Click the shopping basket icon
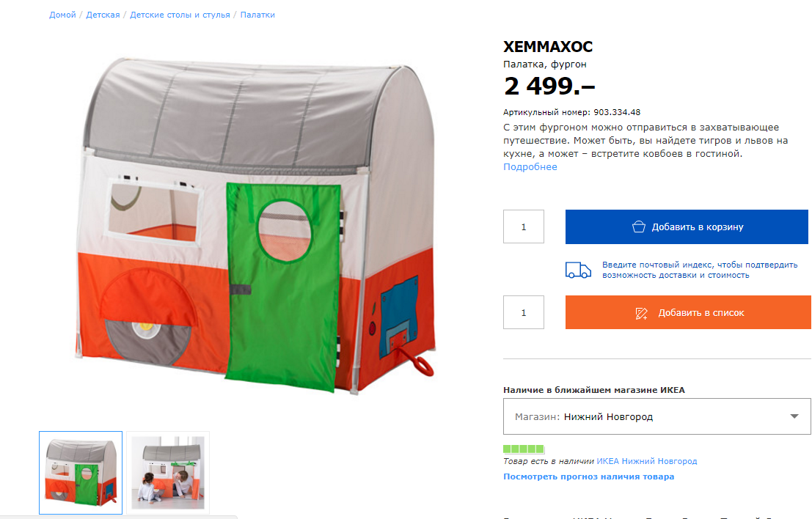The width and height of the screenshot is (812, 519). tap(638, 227)
